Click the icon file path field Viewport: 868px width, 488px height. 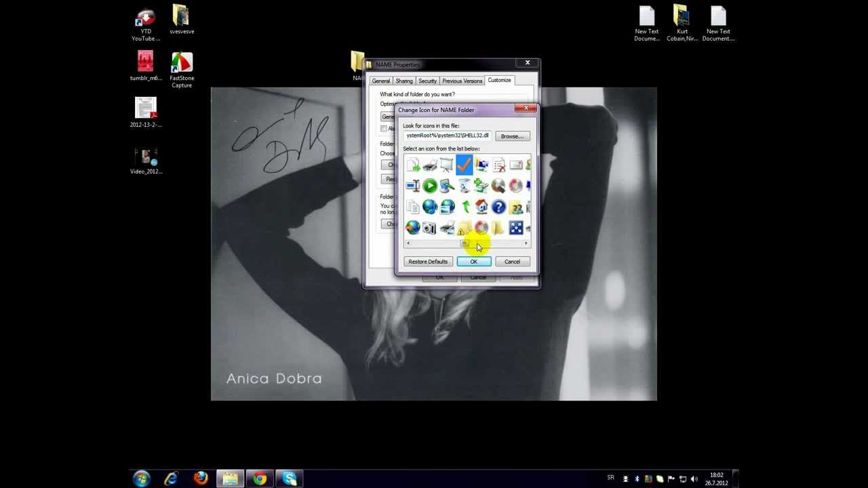click(x=447, y=136)
